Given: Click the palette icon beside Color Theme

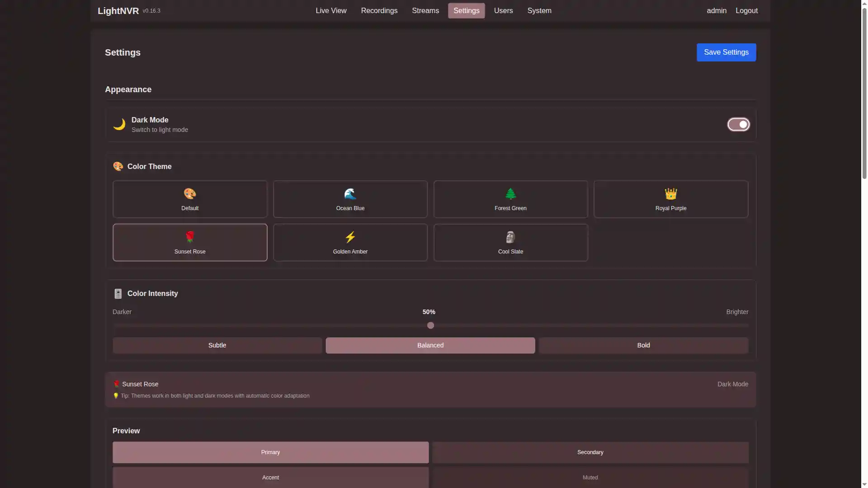Looking at the screenshot, I should tap(118, 166).
